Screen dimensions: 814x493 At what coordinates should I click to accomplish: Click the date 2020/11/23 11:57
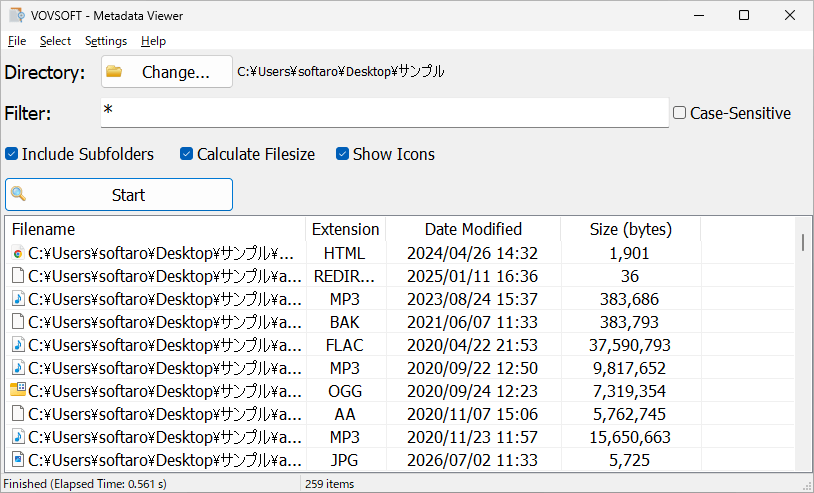[x=472, y=437]
